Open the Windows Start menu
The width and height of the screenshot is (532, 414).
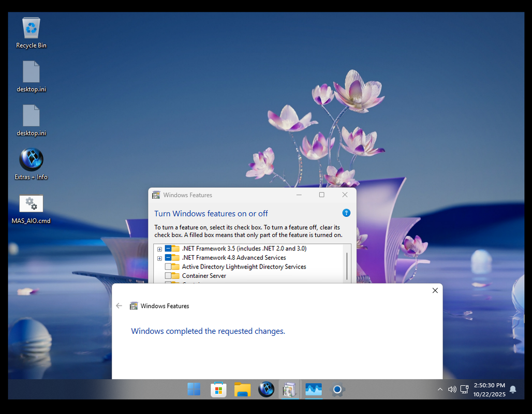tap(194, 389)
